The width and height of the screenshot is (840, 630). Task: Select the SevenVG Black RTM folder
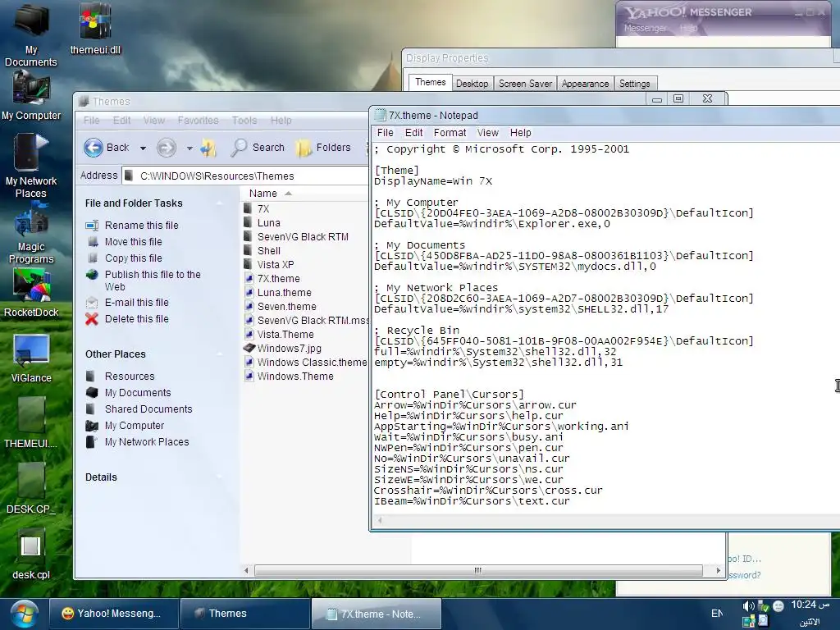[303, 237]
